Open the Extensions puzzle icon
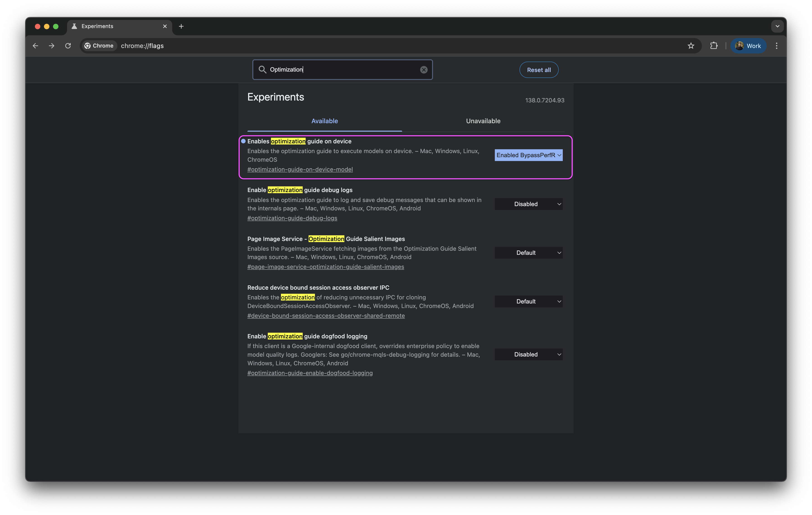 (x=713, y=46)
